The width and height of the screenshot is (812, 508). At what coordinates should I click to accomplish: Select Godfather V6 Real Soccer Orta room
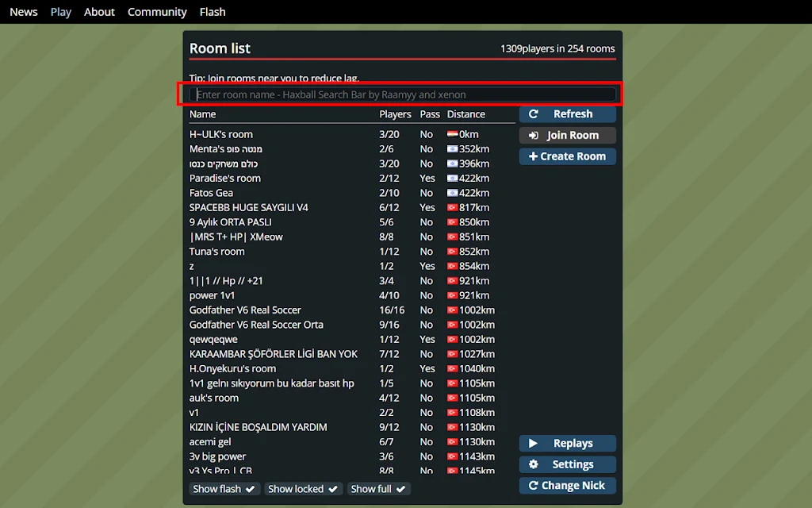pos(351,325)
